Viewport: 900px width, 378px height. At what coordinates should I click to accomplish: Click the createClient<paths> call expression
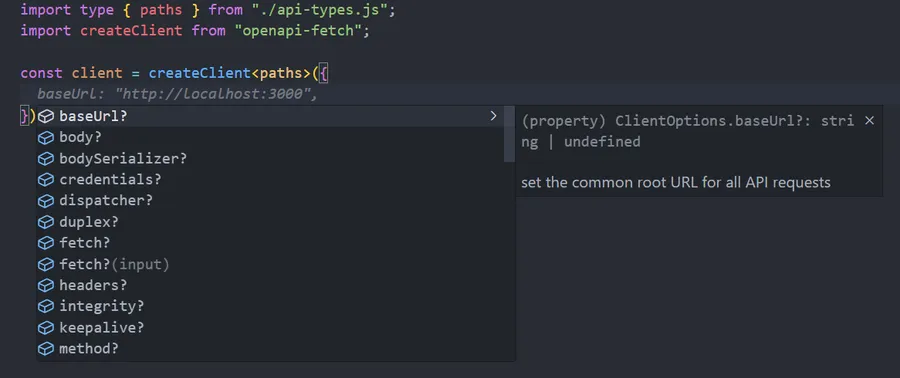[x=230, y=73]
